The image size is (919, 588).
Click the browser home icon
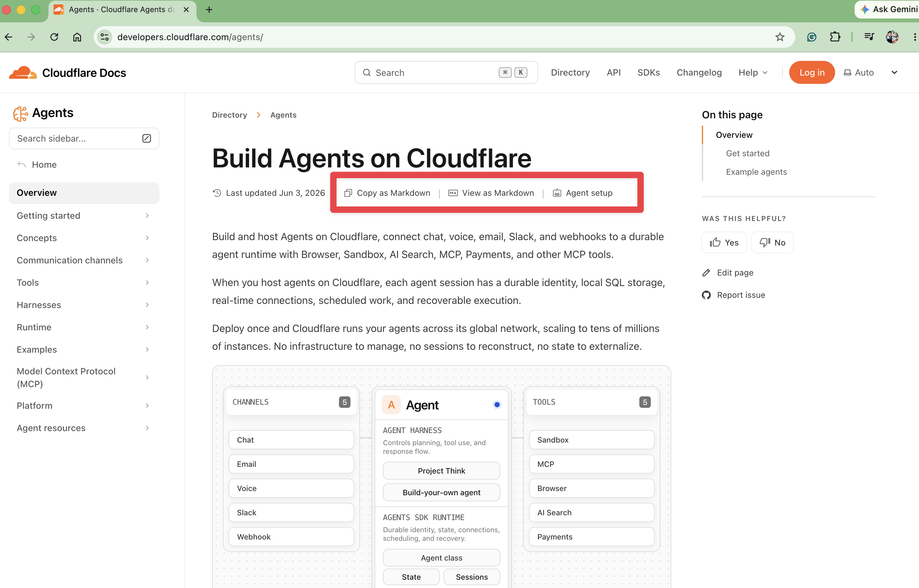click(77, 37)
